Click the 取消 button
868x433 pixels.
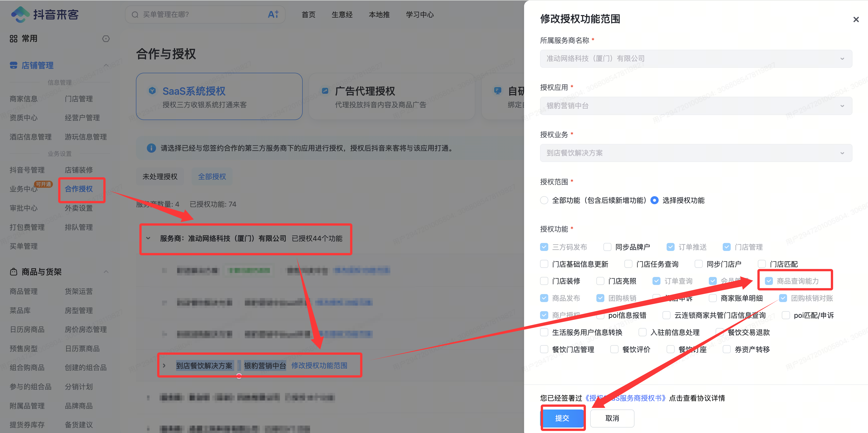pos(612,418)
